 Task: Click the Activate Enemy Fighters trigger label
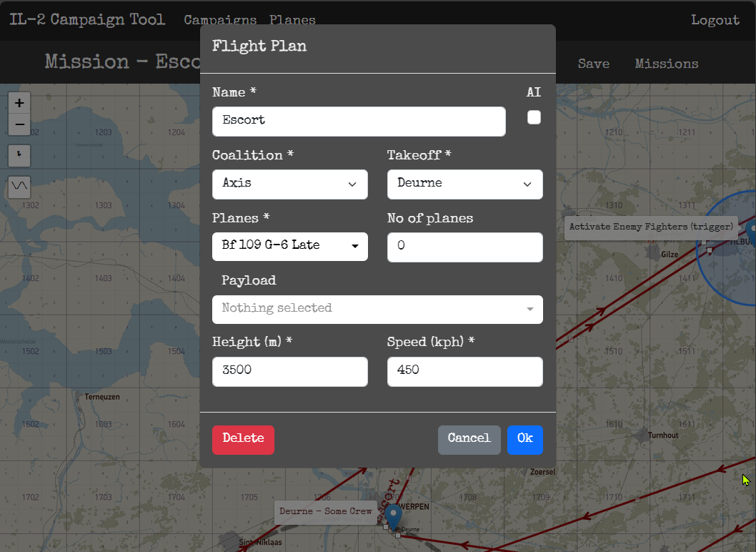[x=651, y=227]
